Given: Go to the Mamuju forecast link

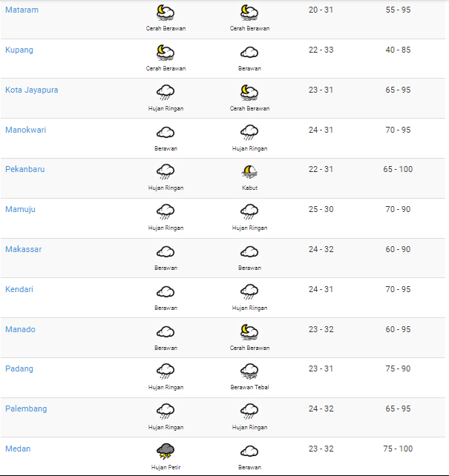Looking at the screenshot, I should tap(20, 210).
